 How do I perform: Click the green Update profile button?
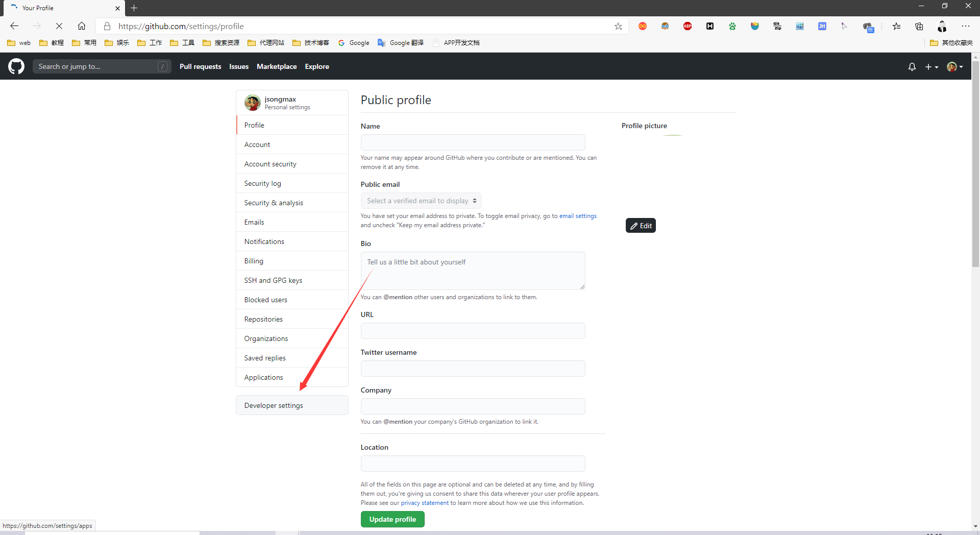[x=393, y=519]
